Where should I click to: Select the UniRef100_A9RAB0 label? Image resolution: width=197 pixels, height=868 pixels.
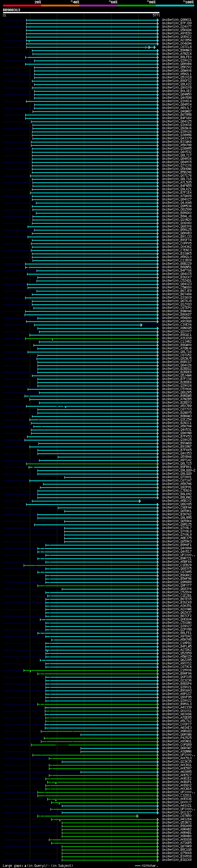coord(176,836)
